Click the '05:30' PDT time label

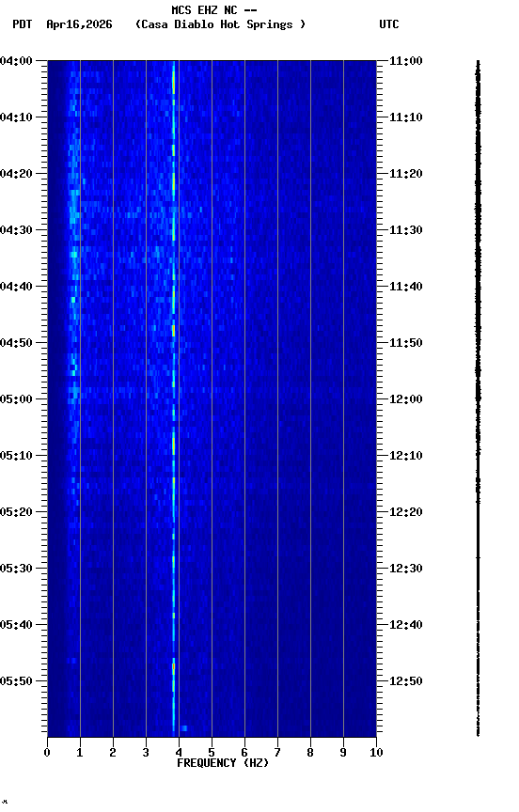(16, 569)
